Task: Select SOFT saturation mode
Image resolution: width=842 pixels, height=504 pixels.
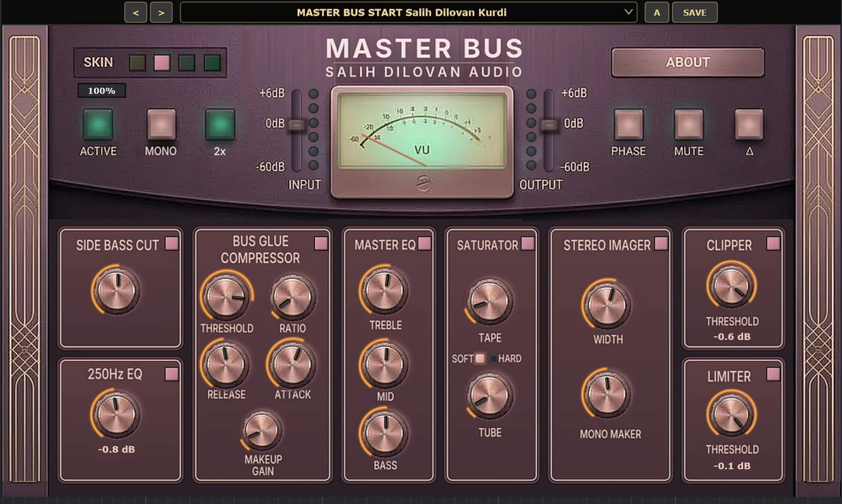Action: (x=480, y=358)
